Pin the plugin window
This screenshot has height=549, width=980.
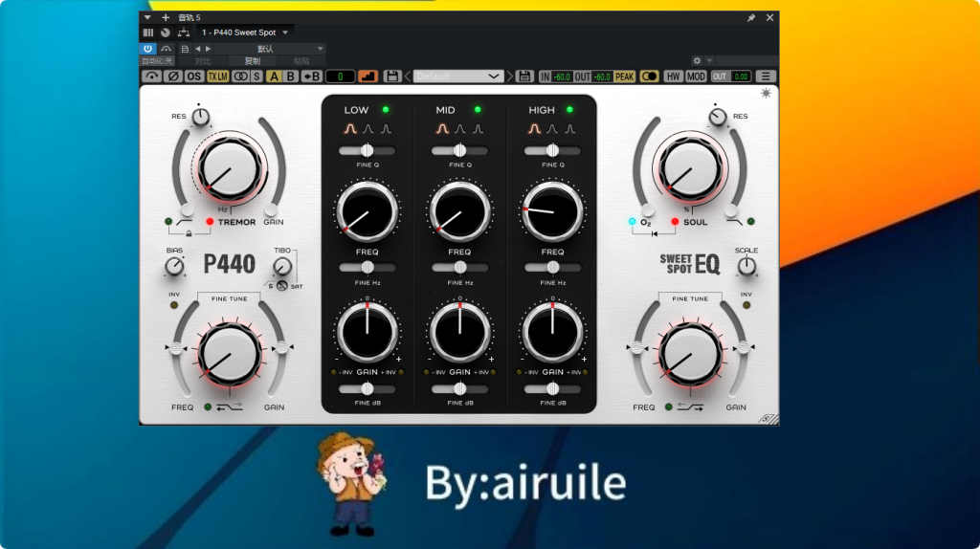(751, 17)
